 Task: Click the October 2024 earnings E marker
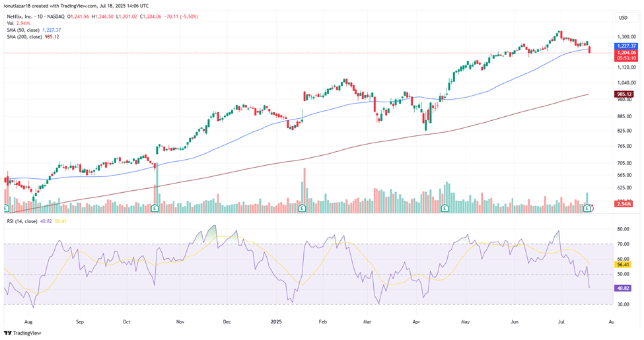coord(155,209)
